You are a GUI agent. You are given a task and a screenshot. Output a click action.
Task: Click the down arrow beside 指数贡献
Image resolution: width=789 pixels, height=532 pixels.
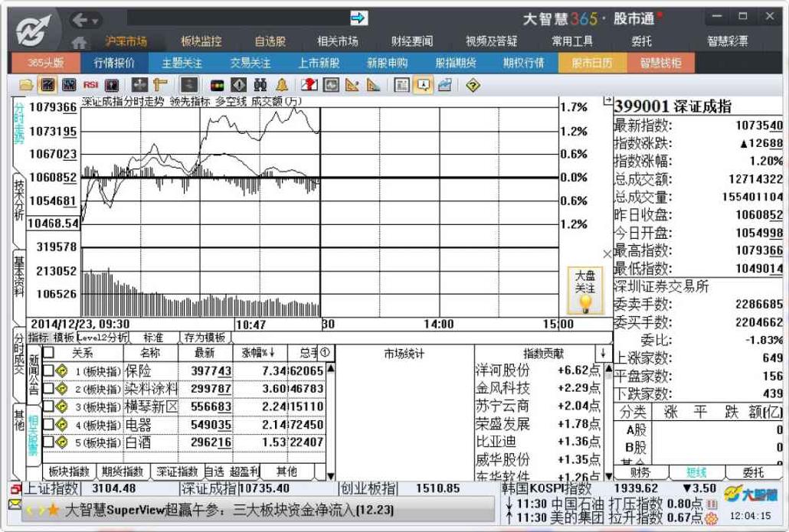[x=604, y=353]
